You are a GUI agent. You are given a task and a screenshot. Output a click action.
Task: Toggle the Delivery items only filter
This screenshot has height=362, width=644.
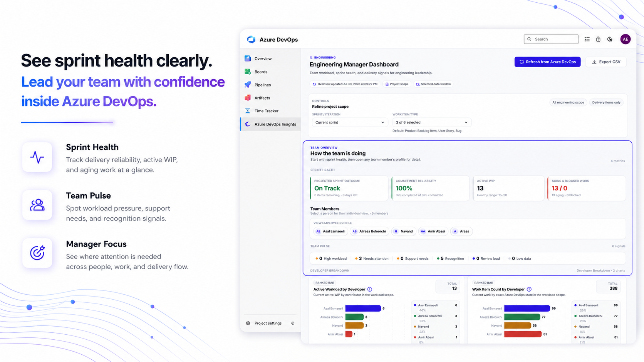point(606,102)
